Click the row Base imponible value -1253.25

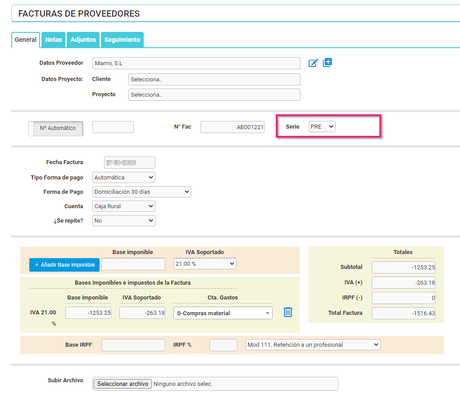point(88,313)
